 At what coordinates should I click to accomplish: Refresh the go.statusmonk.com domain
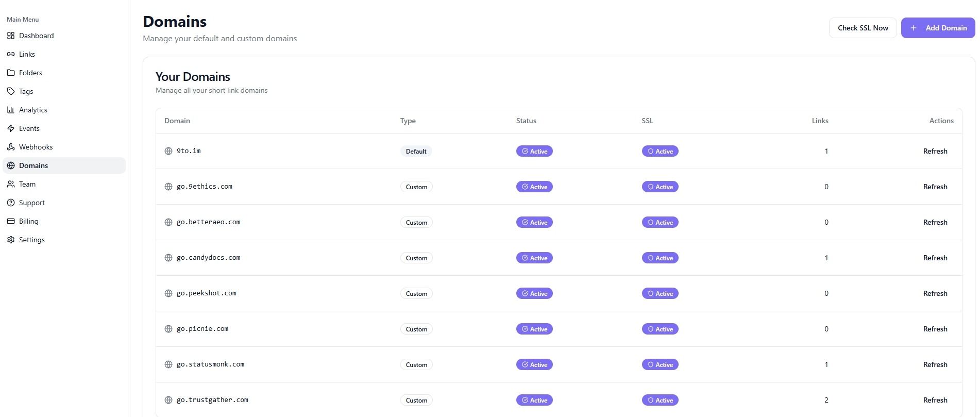tap(935, 364)
